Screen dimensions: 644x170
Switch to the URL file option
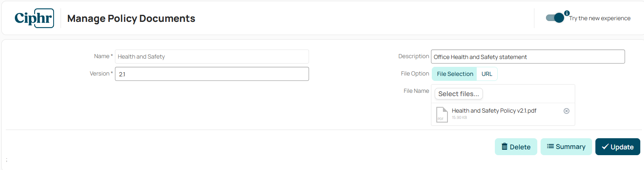[x=487, y=74]
